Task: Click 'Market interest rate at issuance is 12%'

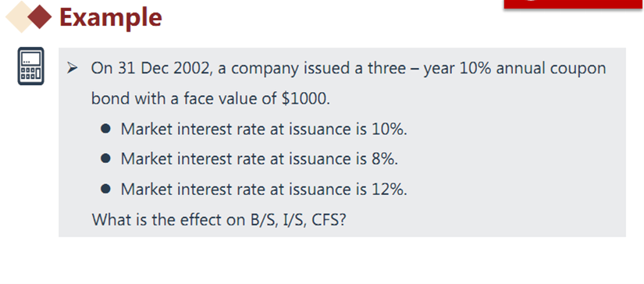Action: click(264, 189)
